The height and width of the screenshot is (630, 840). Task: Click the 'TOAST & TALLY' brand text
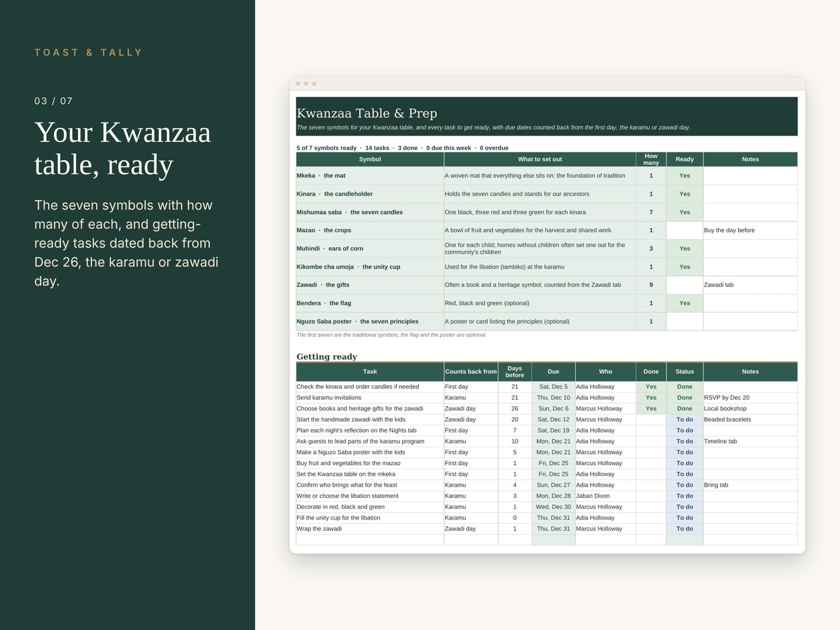89,53
